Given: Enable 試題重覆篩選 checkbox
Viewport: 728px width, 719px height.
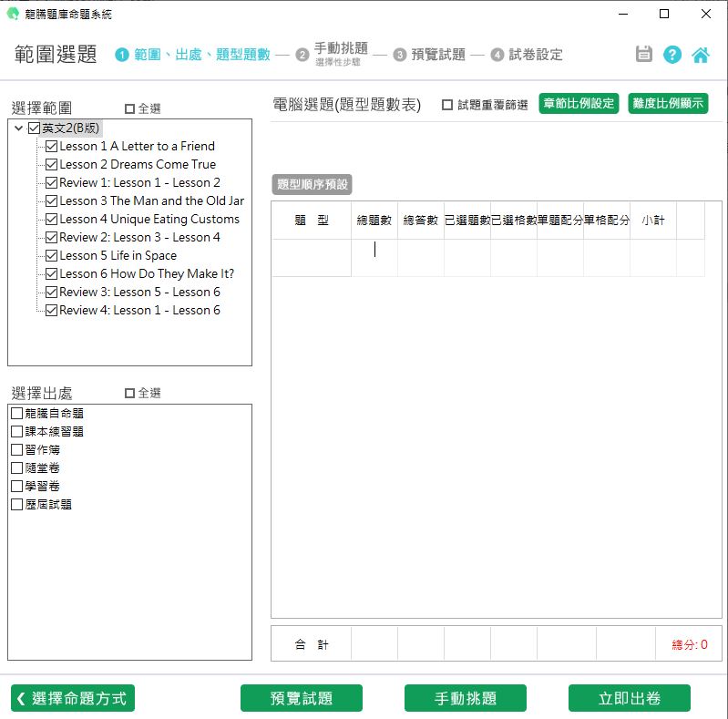Looking at the screenshot, I should (447, 105).
